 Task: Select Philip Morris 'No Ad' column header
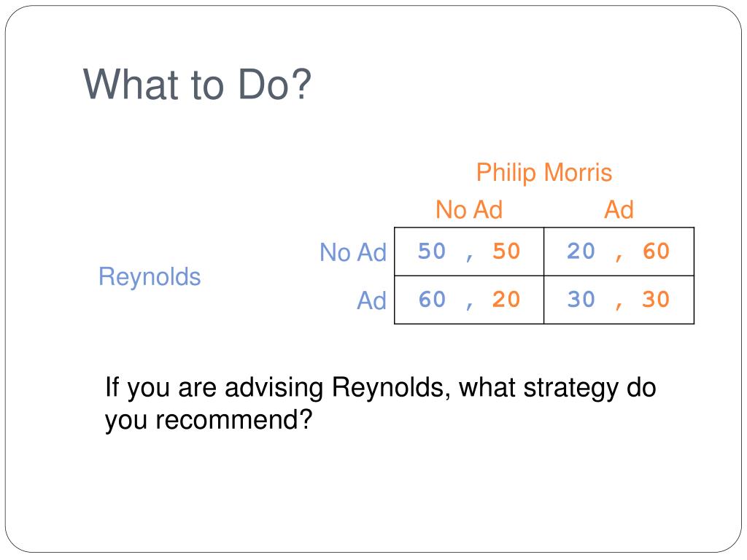point(469,209)
